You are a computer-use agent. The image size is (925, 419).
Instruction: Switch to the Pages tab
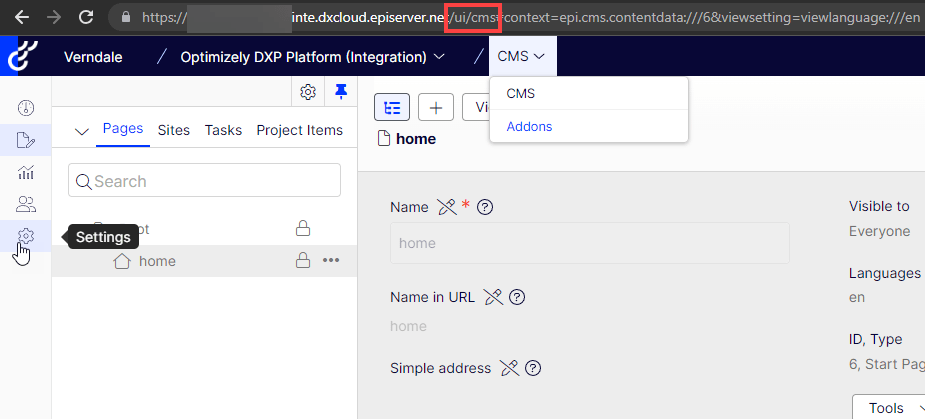pyautogui.click(x=123, y=129)
